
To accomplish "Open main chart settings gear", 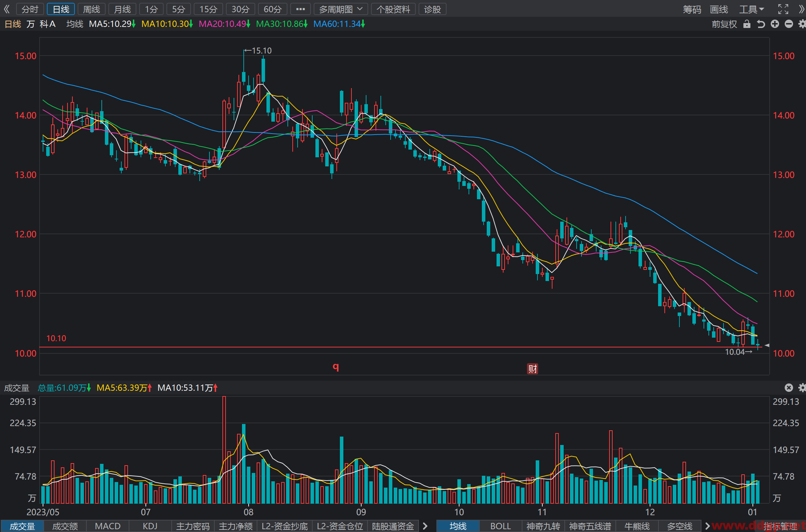I will tap(802, 24).
